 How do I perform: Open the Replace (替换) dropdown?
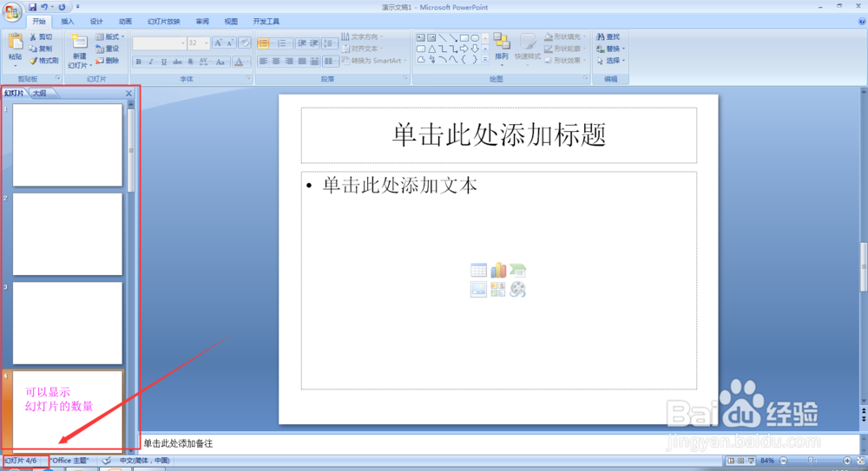(610, 49)
